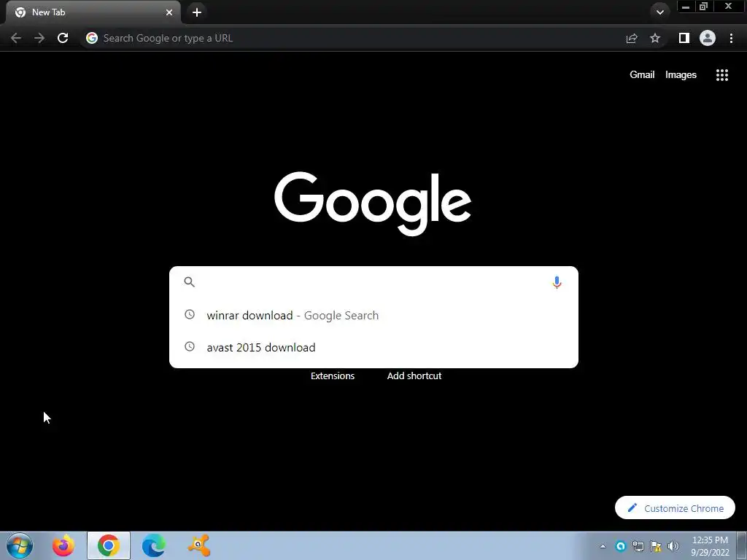This screenshot has width=747, height=560.
Task: Open the Images link
Action: click(x=681, y=75)
